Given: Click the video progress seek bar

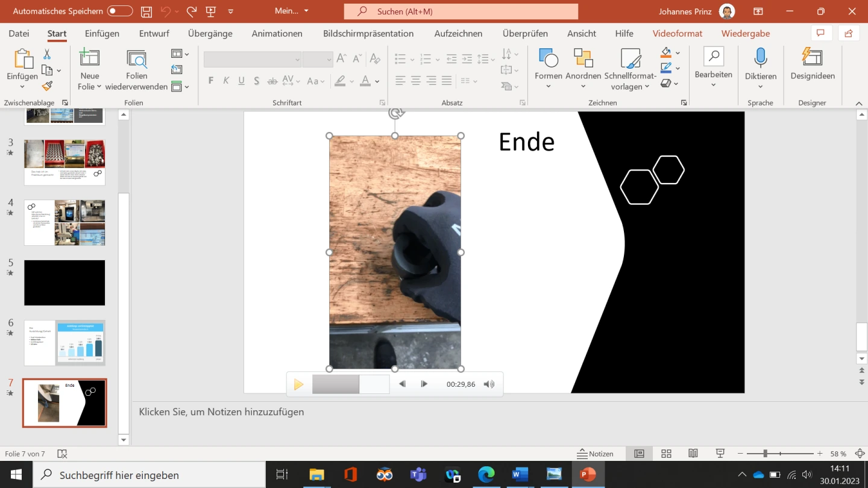Looking at the screenshot, I should [x=350, y=384].
